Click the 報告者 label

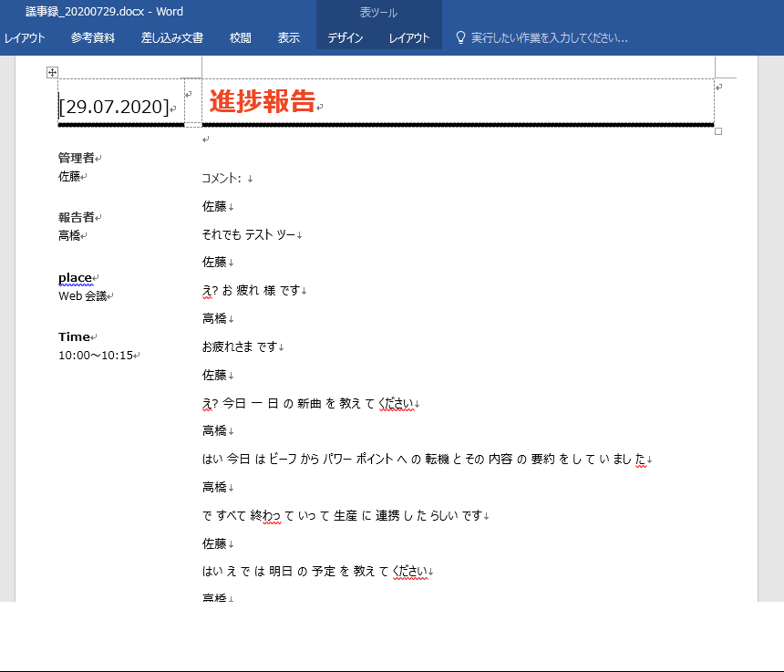[x=77, y=218]
